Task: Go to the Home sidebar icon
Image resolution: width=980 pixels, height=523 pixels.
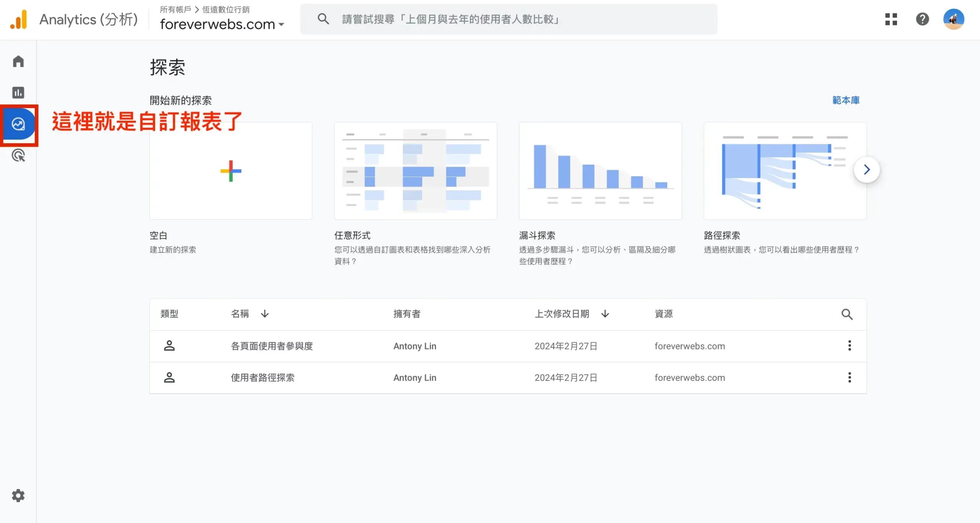Action: pyautogui.click(x=18, y=61)
